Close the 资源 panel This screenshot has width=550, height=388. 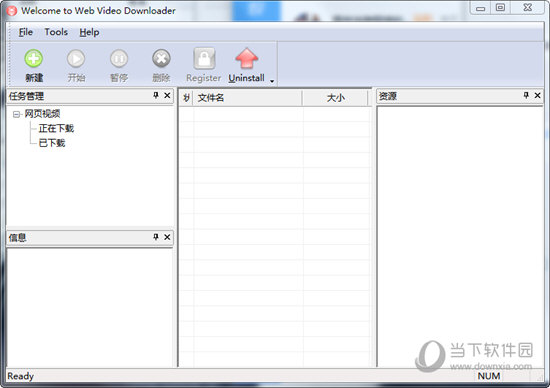point(537,95)
